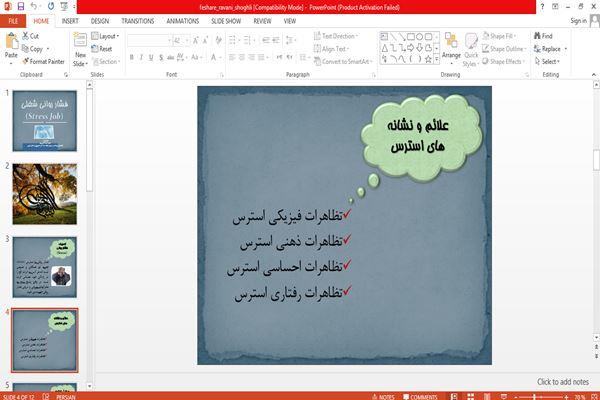Click the Save icon in Quick Access Toolbar

21,7
